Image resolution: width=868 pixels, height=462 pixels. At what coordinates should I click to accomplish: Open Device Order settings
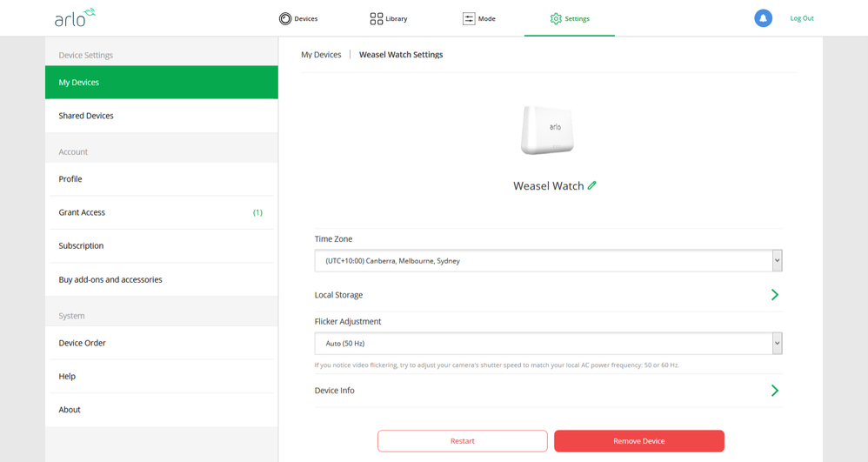162,343
